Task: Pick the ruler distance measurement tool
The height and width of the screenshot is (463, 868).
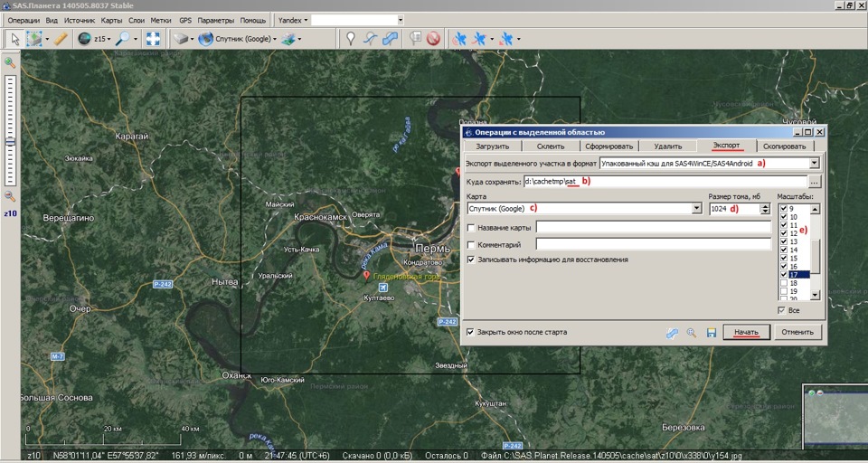Action: pyautogui.click(x=61, y=39)
